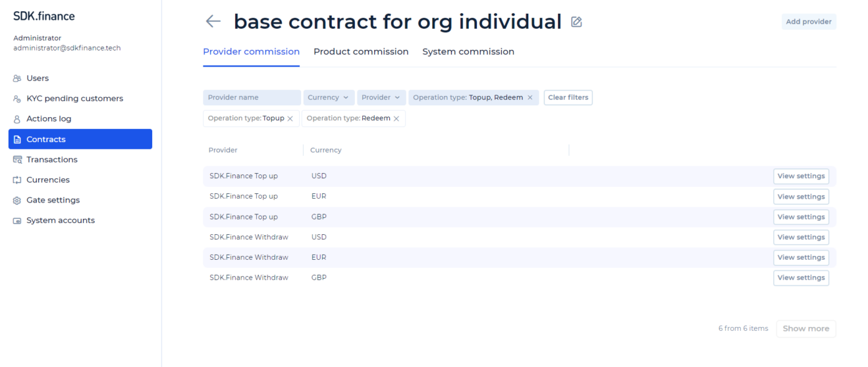The image size is (868, 367).
Task: Expand the Currency filter dropdown
Action: click(327, 98)
